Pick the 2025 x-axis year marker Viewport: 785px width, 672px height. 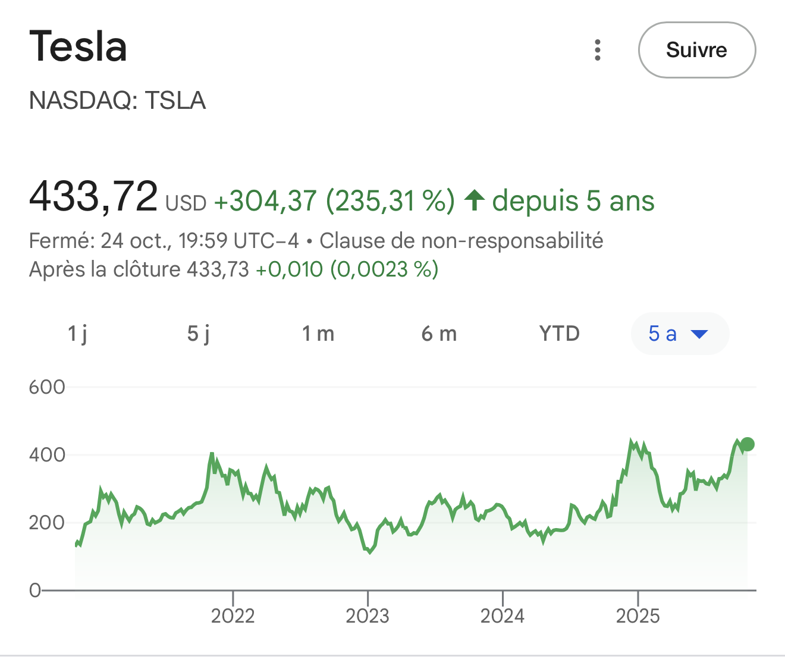click(x=638, y=616)
